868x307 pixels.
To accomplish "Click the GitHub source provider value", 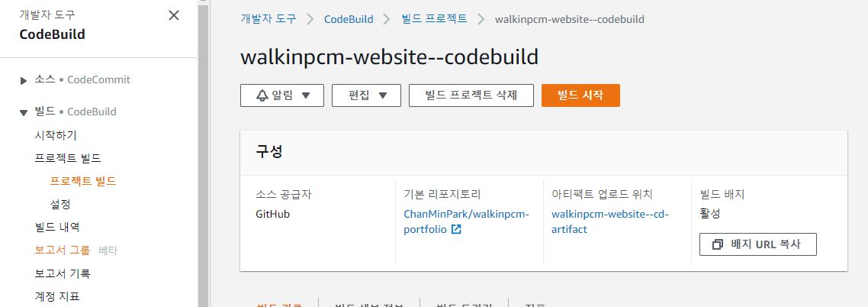I will tap(272, 214).
